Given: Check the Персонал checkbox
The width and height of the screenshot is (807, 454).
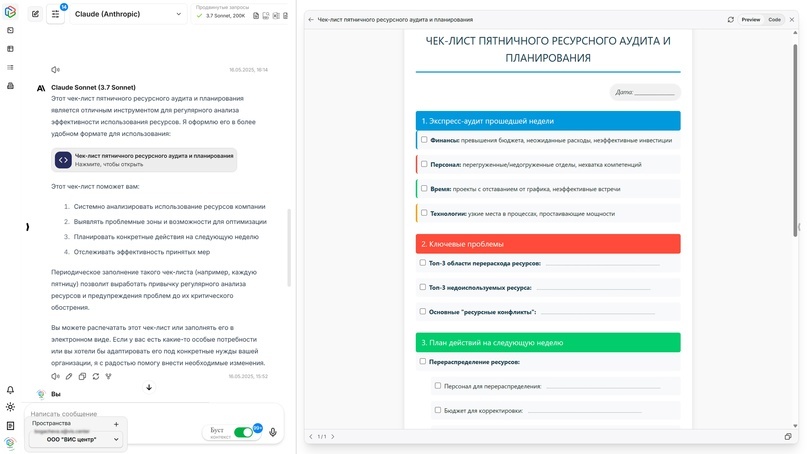Looking at the screenshot, I should click(424, 164).
